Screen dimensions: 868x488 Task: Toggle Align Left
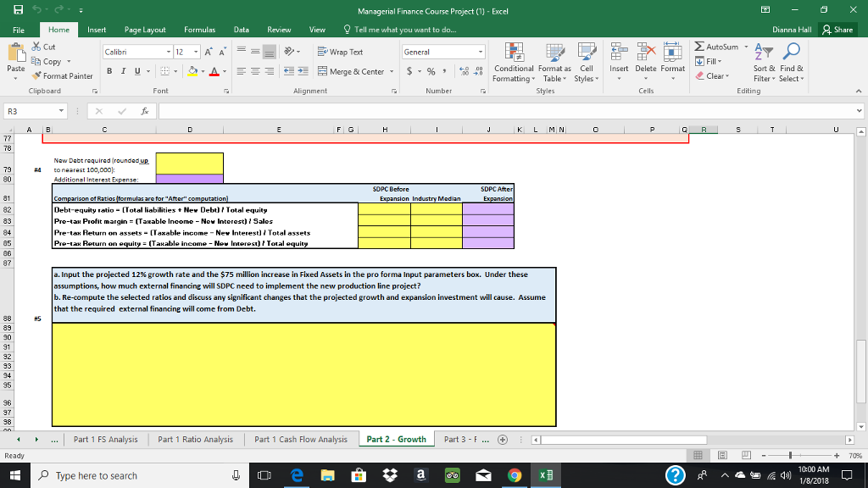click(242, 71)
